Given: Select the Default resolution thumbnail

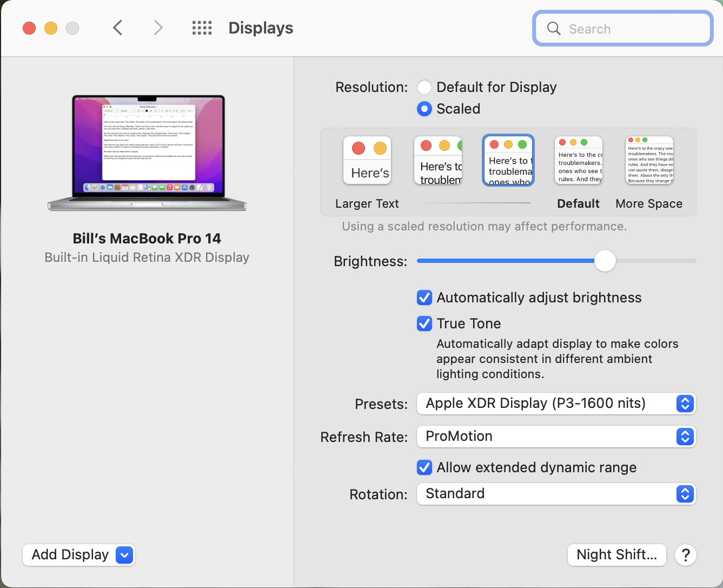Looking at the screenshot, I should click(x=579, y=160).
